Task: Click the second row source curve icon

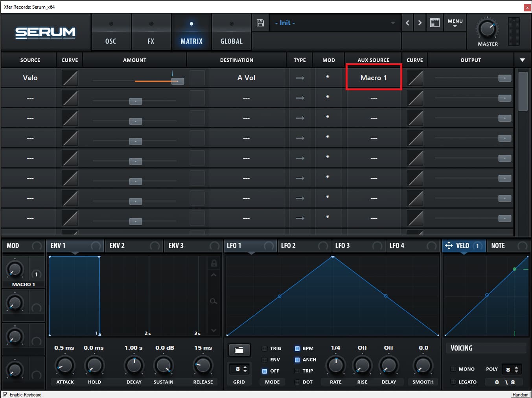Action: point(70,98)
